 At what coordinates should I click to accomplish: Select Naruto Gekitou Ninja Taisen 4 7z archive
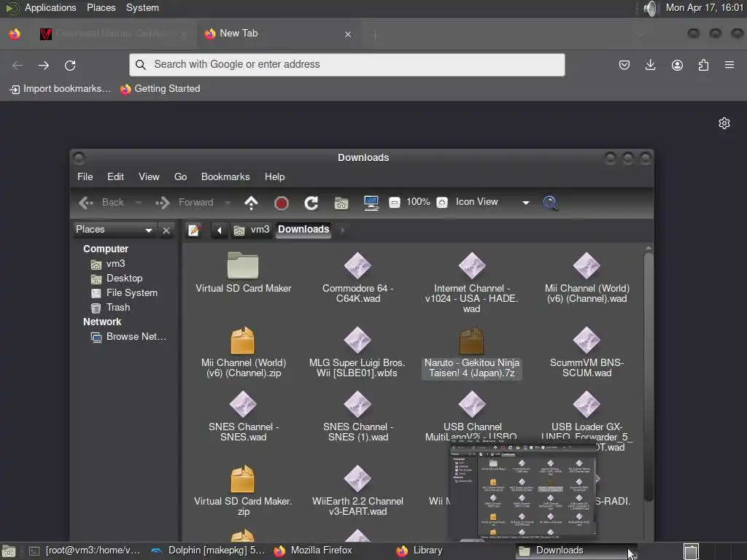pos(472,352)
